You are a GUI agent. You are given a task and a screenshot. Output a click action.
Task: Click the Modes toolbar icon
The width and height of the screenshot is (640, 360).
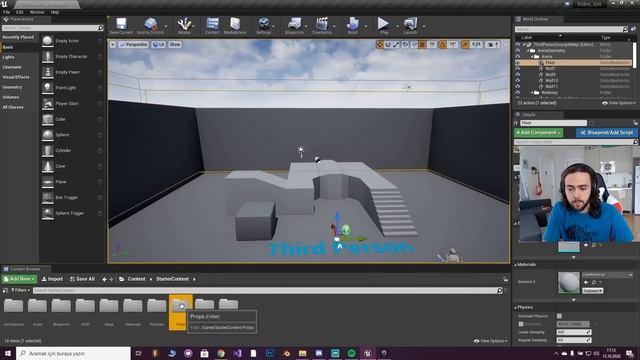184,24
